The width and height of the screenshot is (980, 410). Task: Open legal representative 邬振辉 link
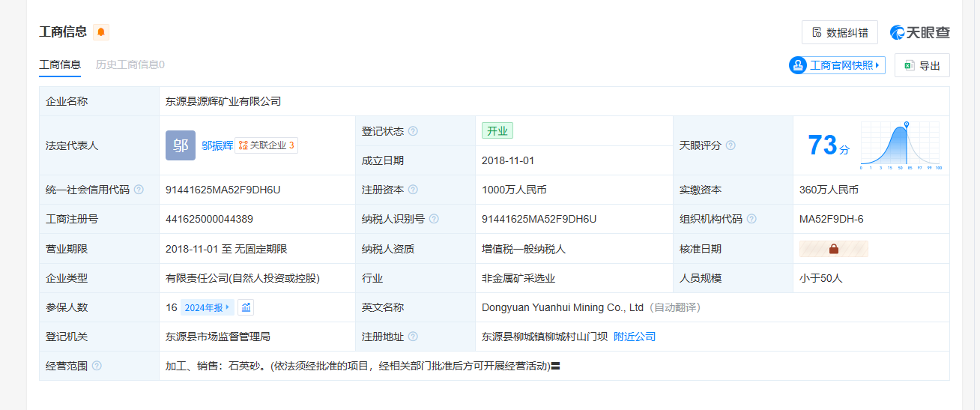tap(217, 145)
